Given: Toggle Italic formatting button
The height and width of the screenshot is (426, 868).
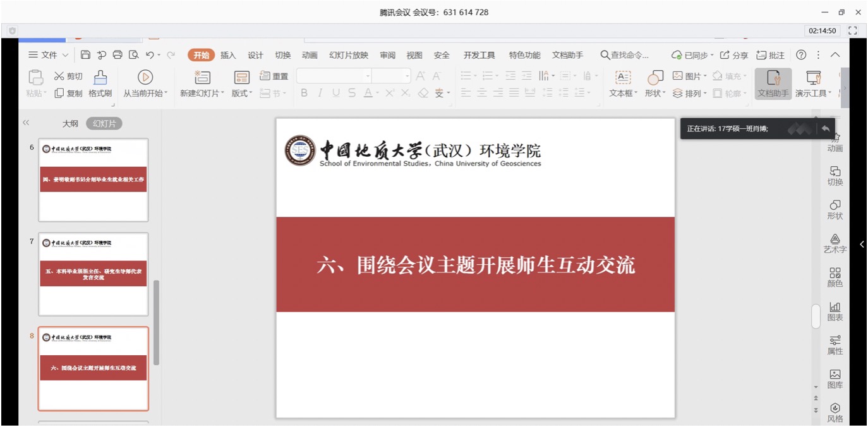Looking at the screenshot, I should [x=320, y=93].
